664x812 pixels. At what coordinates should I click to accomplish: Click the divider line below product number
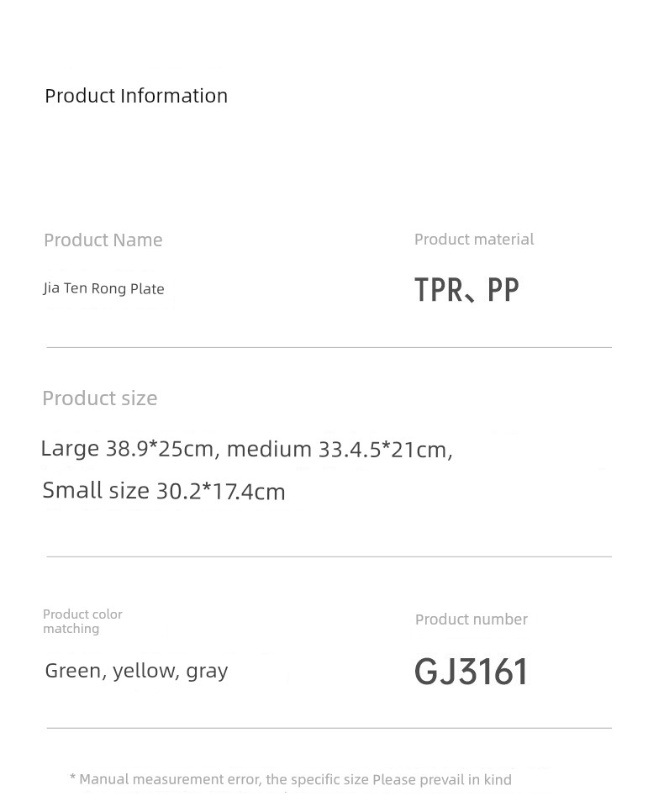click(x=329, y=728)
